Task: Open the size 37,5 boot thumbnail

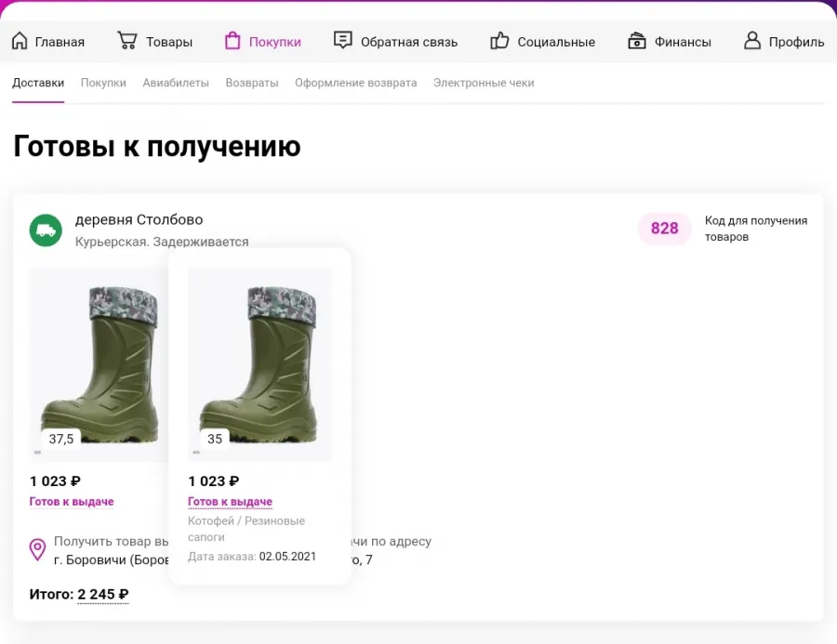Action: [x=99, y=364]
